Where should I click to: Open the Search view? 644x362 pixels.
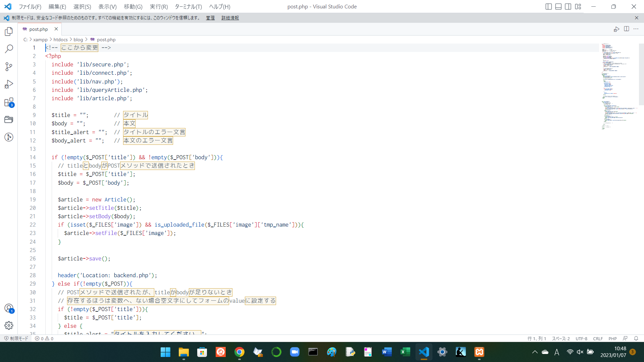(9, 49)
